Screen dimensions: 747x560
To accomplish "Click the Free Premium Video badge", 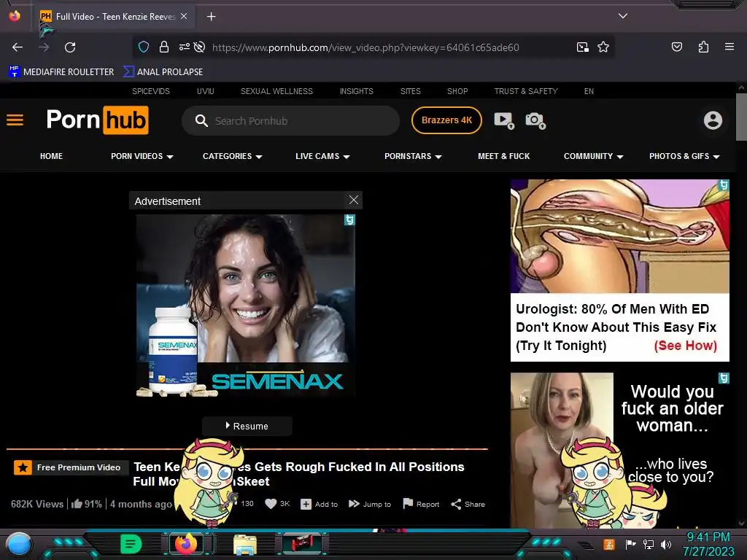I will click(71, 467).
